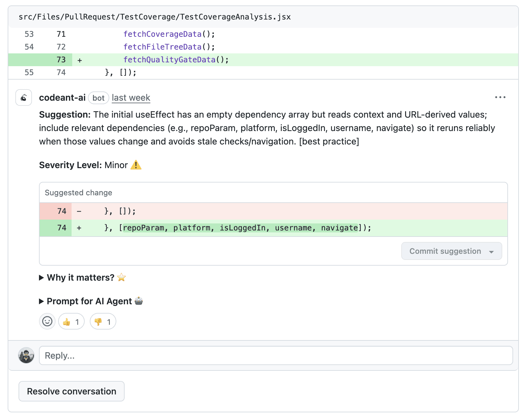
Task: Add a reaction with the smiley icon
Action: click(x=47, y=321)
